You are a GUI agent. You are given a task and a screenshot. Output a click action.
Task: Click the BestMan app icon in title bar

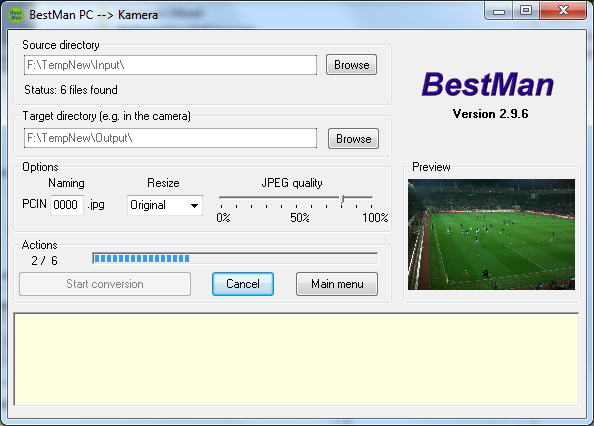[x=16, y=15]
